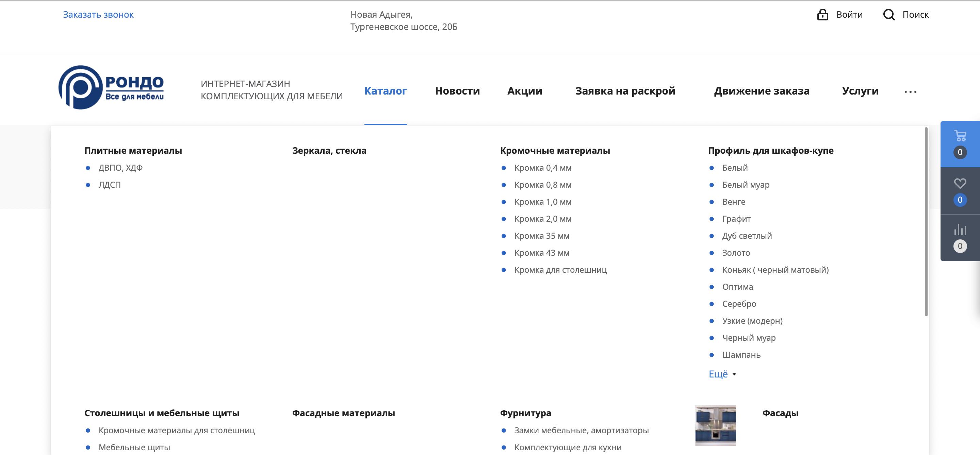Click the Рондо logo

(x=111, y=87)
